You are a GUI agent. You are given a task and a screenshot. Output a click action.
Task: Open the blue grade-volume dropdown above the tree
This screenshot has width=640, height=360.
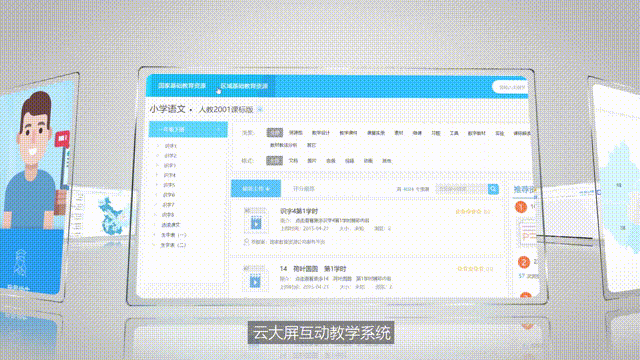(x=188, y=129)
